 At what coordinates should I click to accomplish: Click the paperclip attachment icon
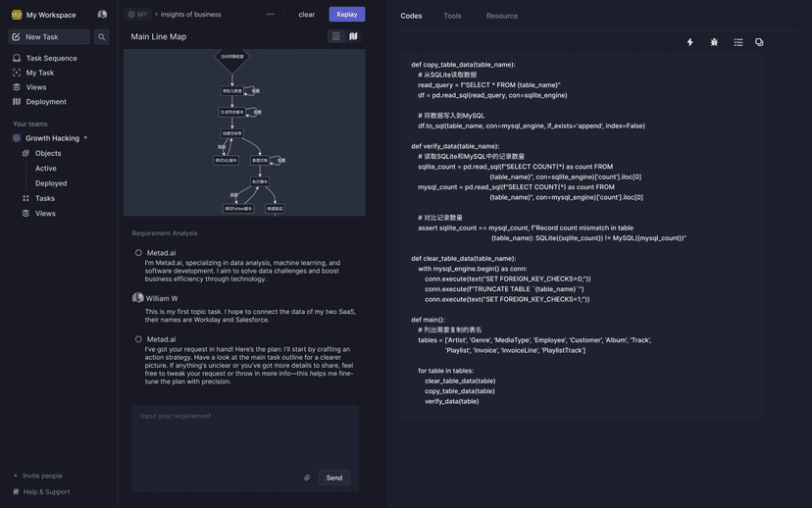coord(307,478)
